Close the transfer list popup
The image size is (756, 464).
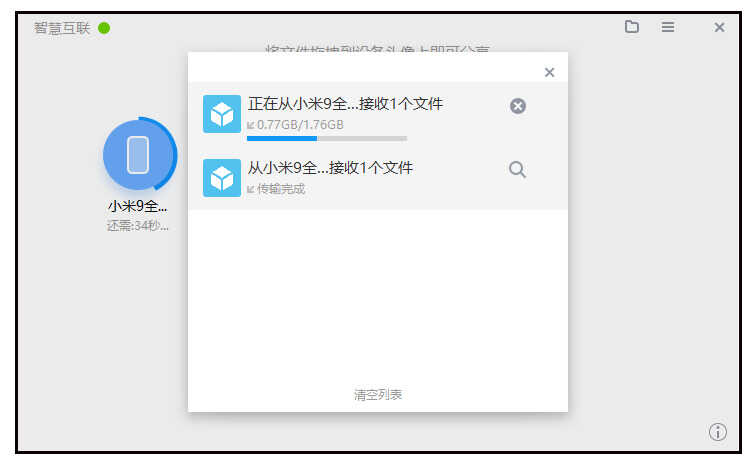click(x=549, y=72)
